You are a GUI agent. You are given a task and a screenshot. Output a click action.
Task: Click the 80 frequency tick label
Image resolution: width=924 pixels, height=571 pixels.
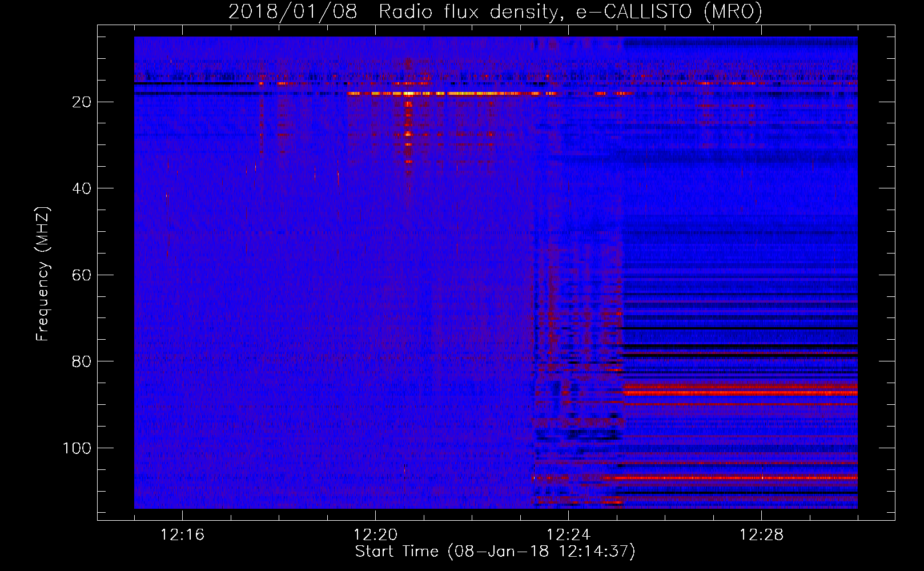(x=82, y=361)
